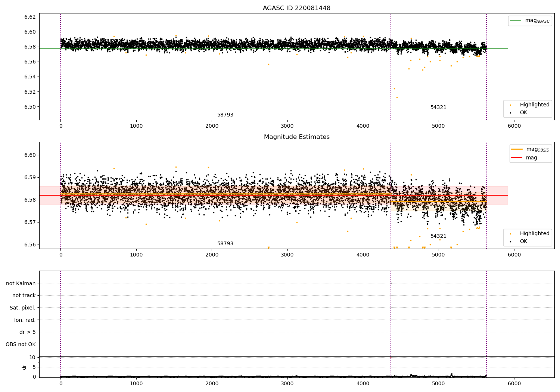
Task: Click '58793' annotation in the AGASC ID plot
Action: click(225, 115)
